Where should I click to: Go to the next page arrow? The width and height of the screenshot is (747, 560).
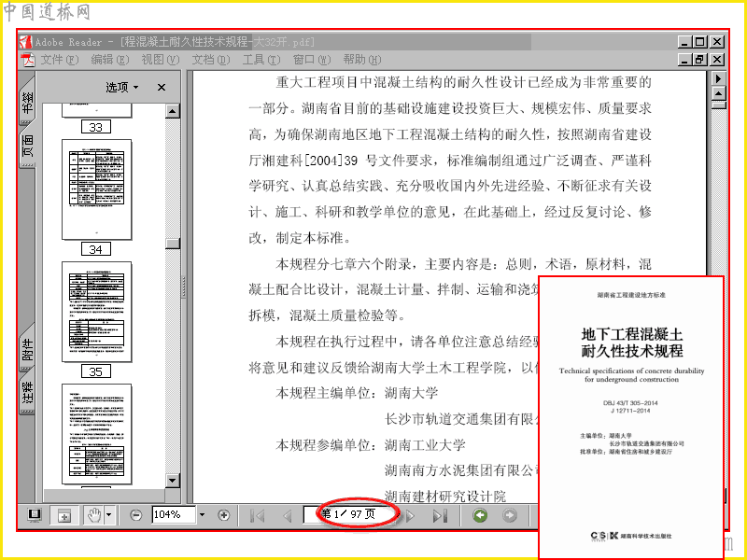410,515
